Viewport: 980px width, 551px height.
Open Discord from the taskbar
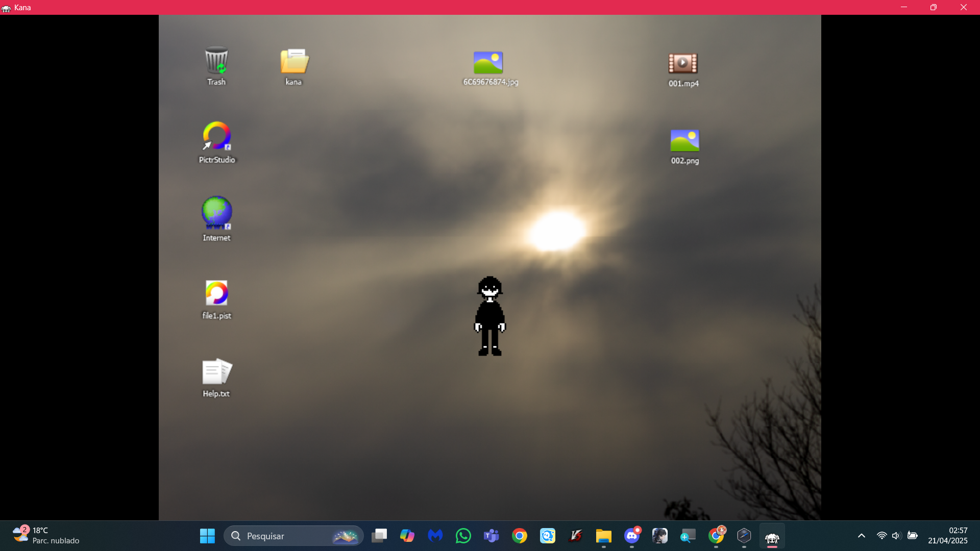pyautogui.click(x=632, y=536)
